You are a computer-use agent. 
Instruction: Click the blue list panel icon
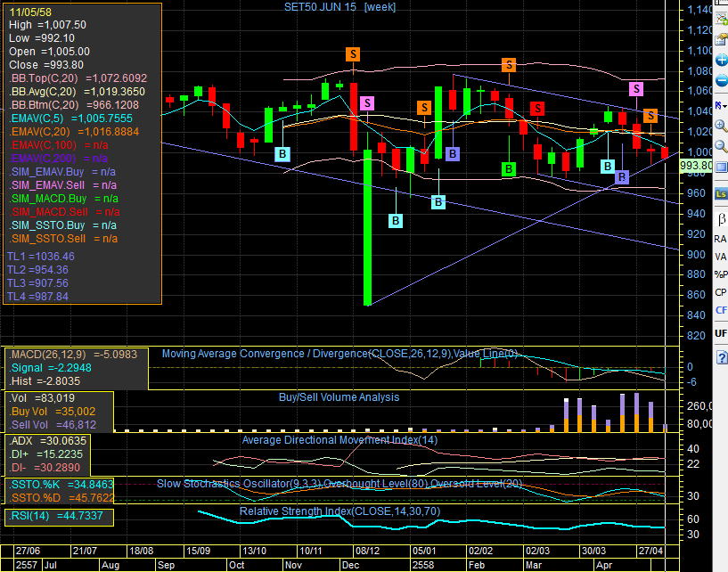(721, 167)
